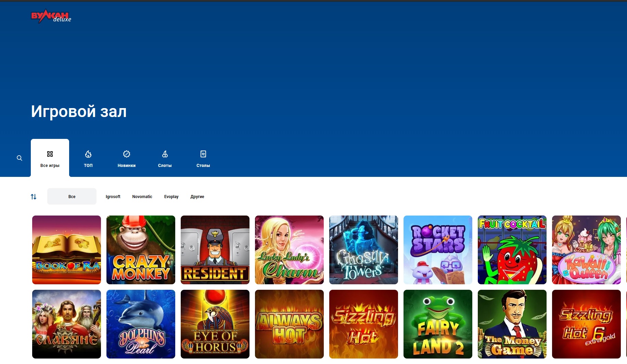This screenshot has width=627, height=364.
Task: Select the Все игры grid tab
Action: [50, 158]
